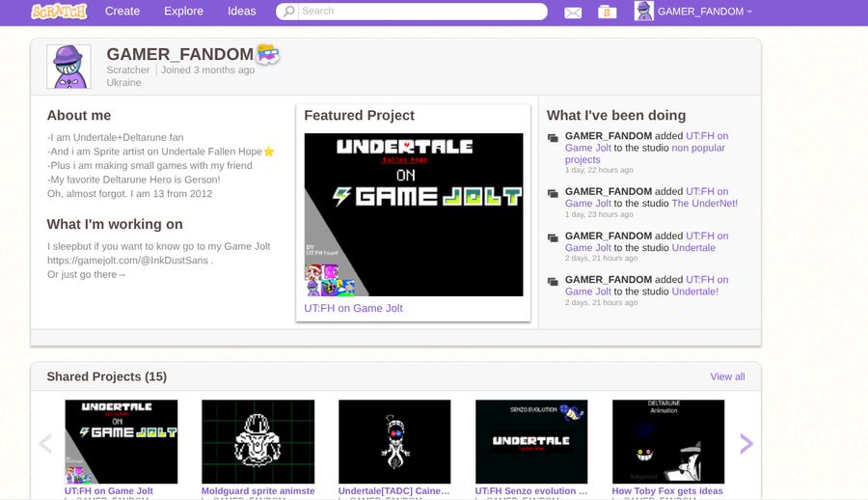Open the featured project thumbnail

tap(414, 214)
